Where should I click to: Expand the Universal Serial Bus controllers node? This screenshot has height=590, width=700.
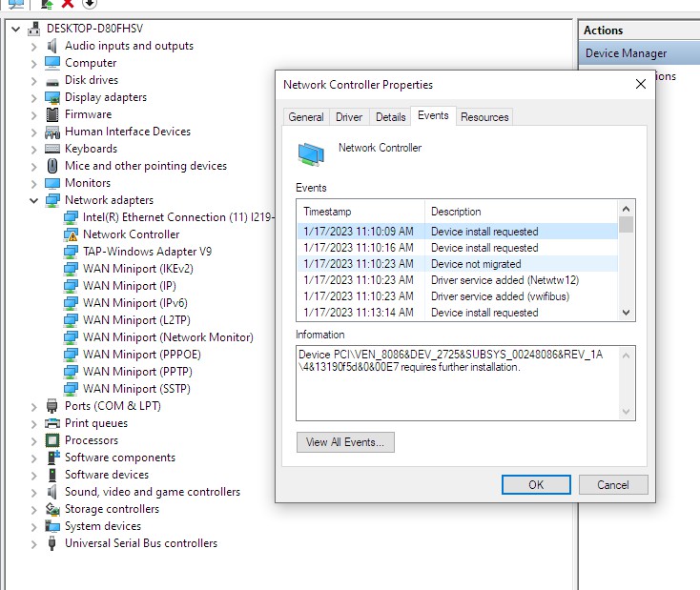tap(34, 543)
